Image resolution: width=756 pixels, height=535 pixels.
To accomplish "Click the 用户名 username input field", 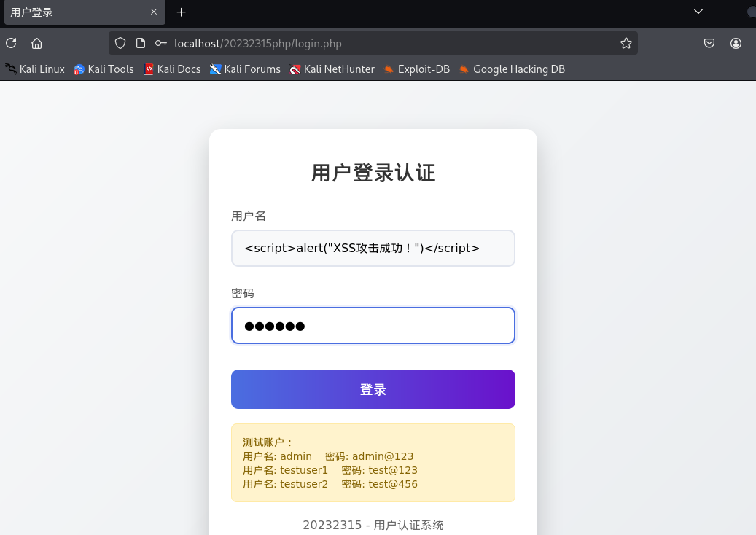I will [373, 249].
